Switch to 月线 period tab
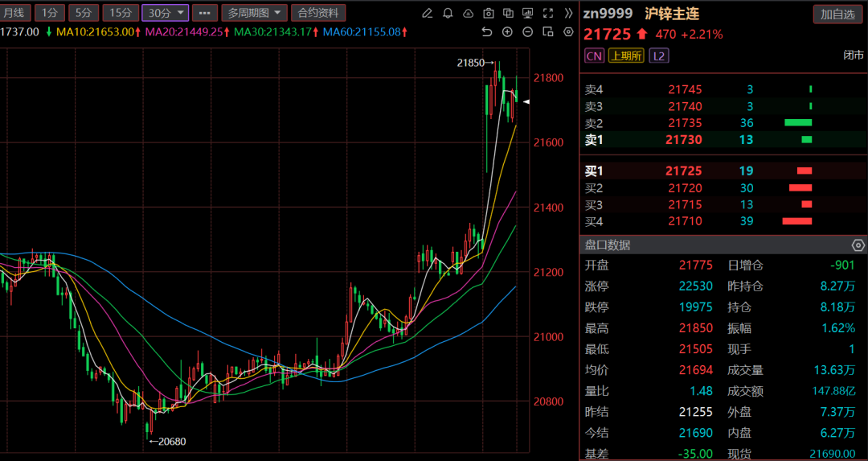This screenshot has height=461, width=868. pyautogui.click(x=14, y=13)
